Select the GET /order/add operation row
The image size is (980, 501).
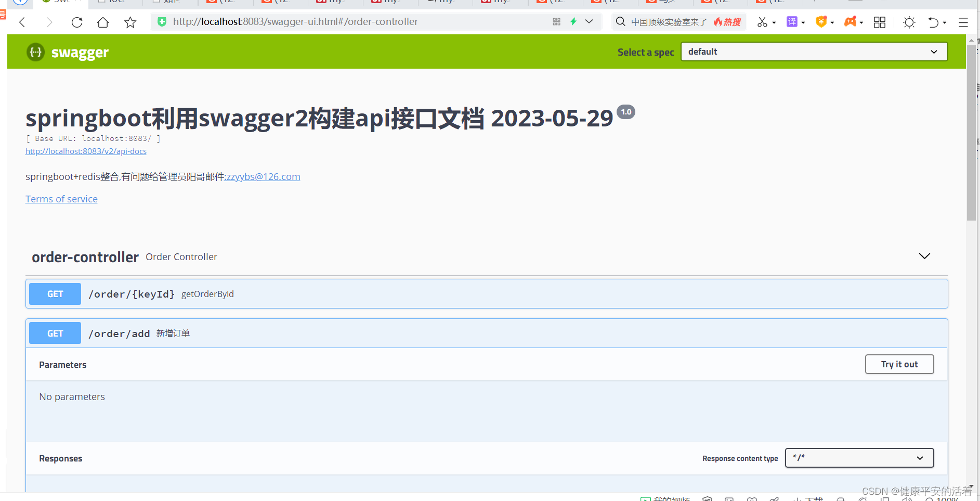pos(364,333)
